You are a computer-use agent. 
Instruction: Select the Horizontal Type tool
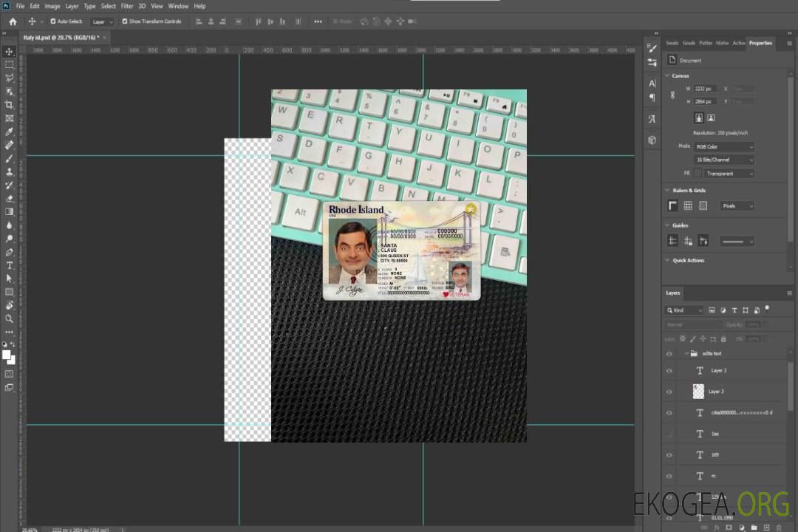(9, 265)
